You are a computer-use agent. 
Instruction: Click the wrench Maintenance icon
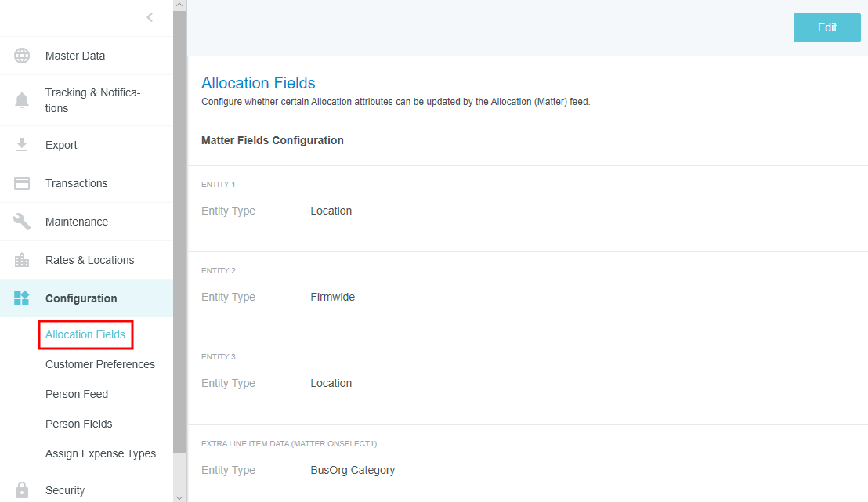(x=22, y=222)
